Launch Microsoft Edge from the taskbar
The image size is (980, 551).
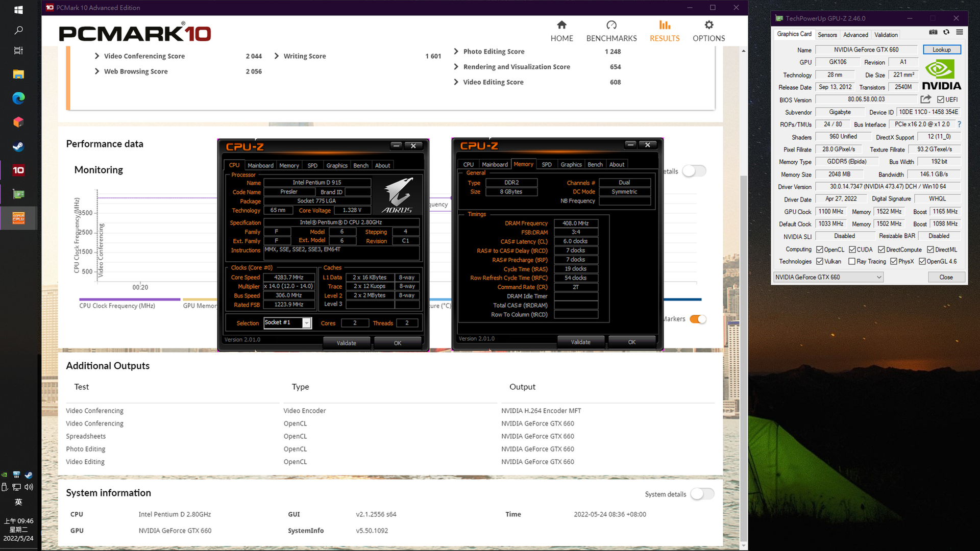18,98
